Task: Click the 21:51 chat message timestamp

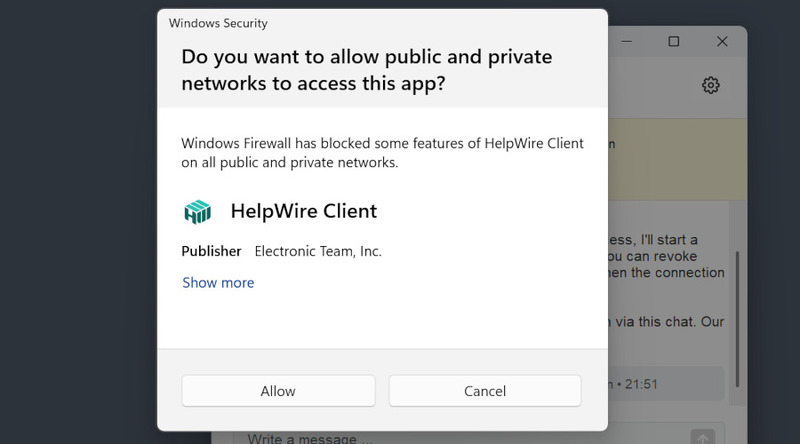Action: click(x=641, y=384)
